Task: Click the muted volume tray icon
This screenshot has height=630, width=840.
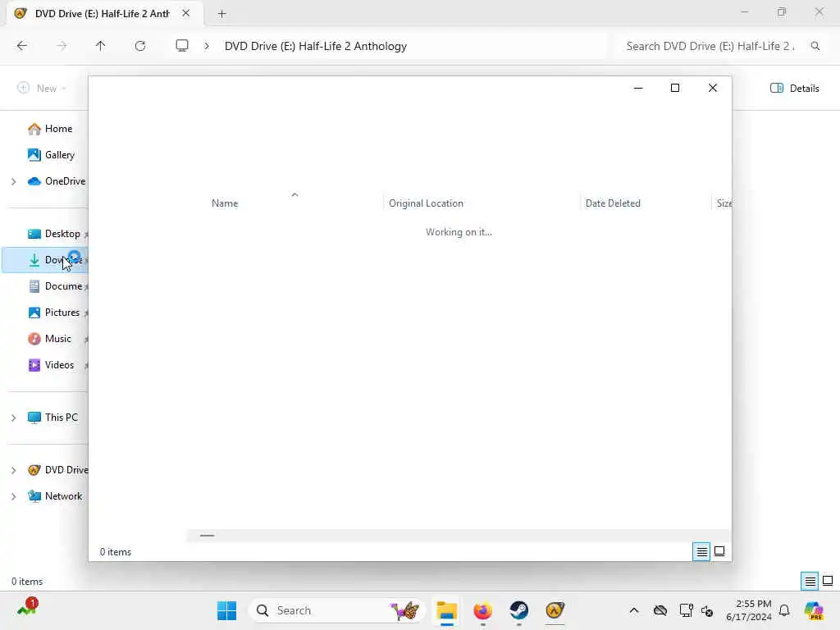Action: tap(706, 610)
